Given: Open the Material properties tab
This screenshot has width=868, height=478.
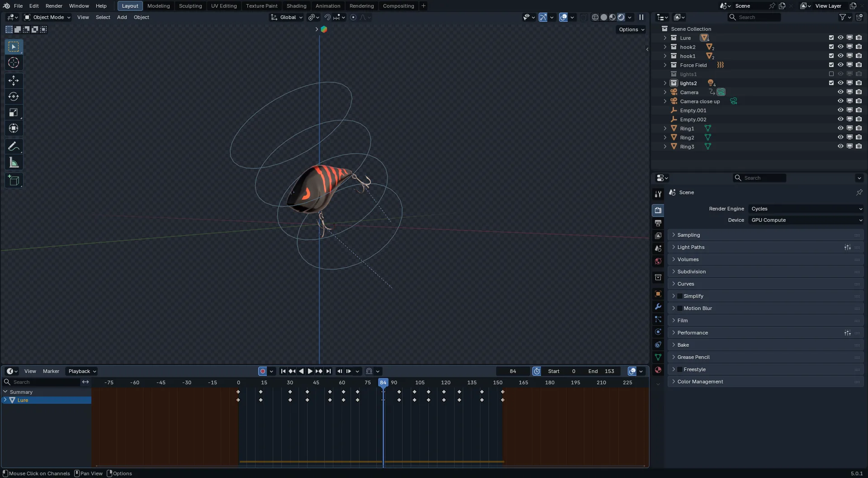Looking at the screenshot, I should 658,370.
